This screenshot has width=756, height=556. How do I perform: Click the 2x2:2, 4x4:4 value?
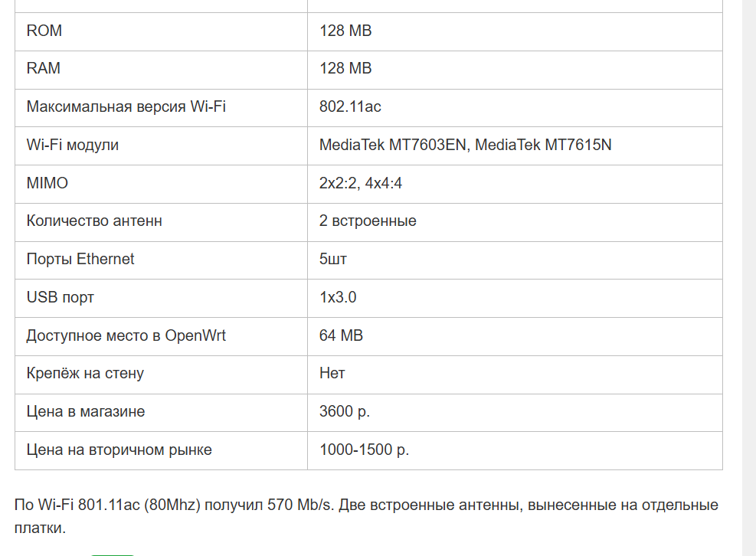(361, 183)
